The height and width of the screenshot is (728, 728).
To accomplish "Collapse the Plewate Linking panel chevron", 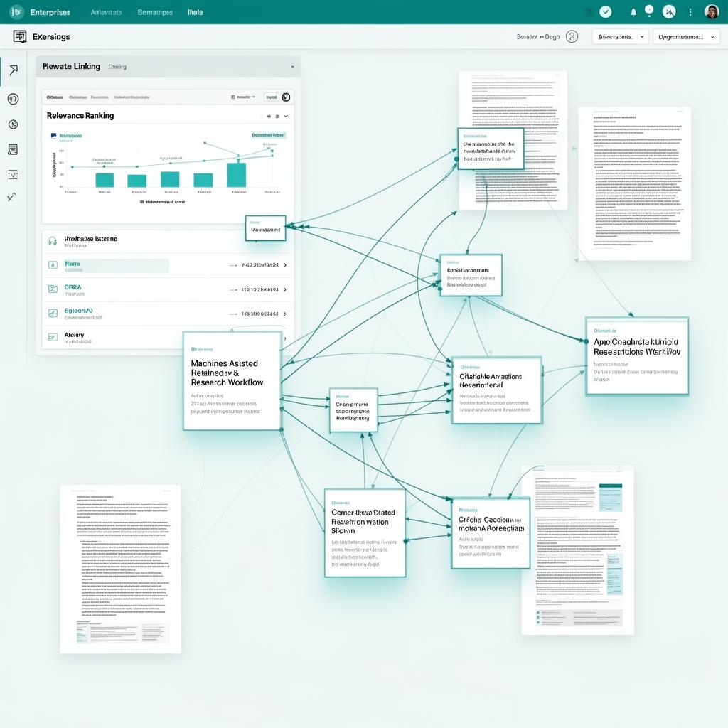I will click(x=292, y=67).
